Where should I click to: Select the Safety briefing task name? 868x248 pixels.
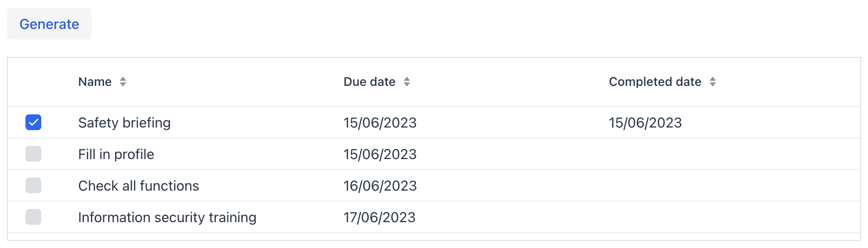pyautogui.click(x=124, y=123)
